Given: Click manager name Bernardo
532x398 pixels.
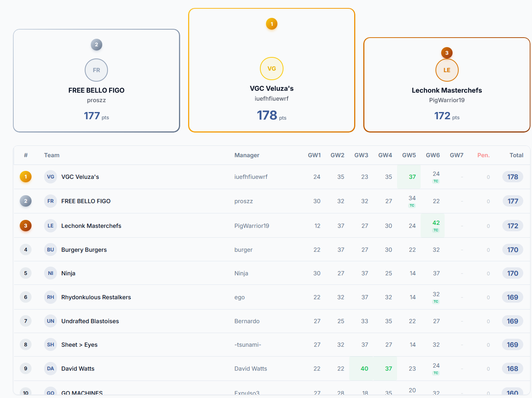Looking at the screenshot, I should click(247, 321).
